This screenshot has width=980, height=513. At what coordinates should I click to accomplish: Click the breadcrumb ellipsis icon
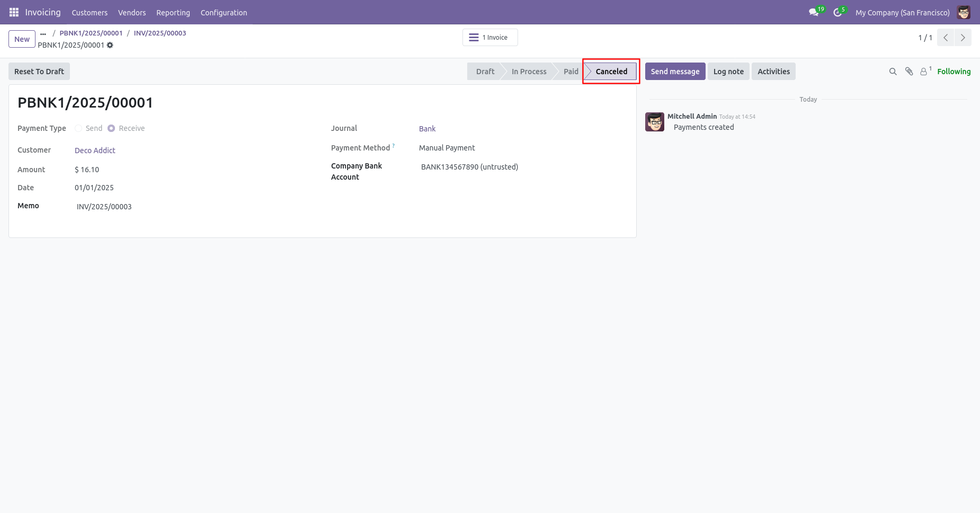[x=43, y=33]
